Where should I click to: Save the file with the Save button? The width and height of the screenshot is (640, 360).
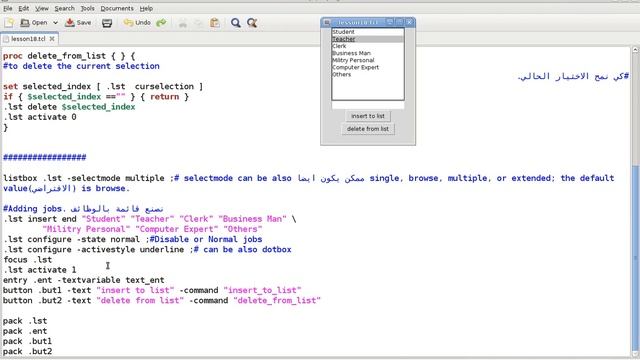click(78, 23)
